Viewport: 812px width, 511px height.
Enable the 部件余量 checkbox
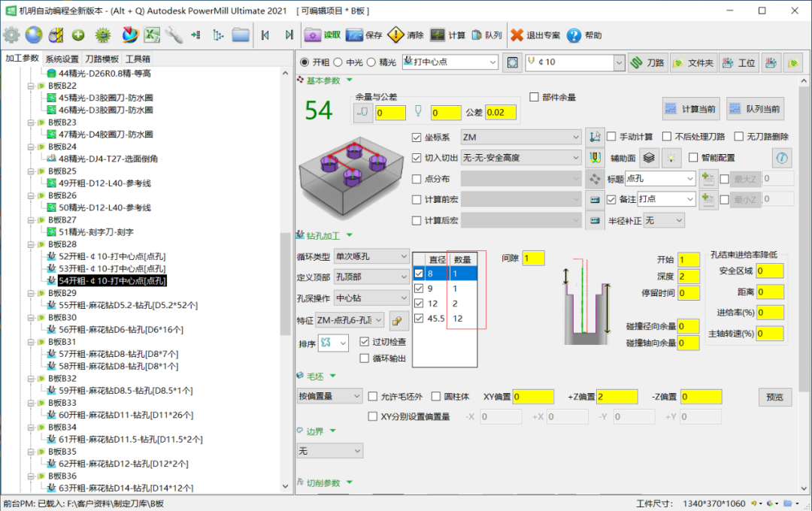(x=535, y=97)
